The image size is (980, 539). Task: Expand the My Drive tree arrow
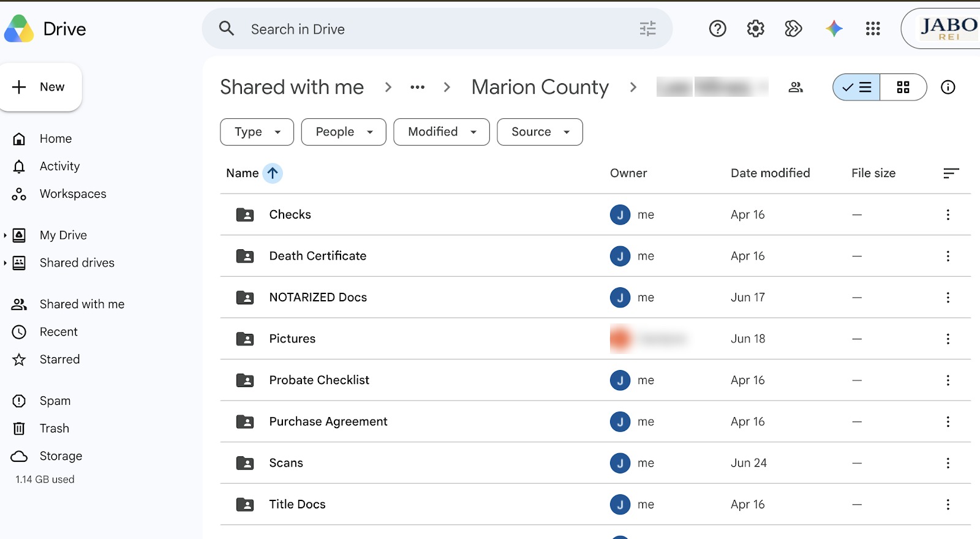[x=5, y=235]
